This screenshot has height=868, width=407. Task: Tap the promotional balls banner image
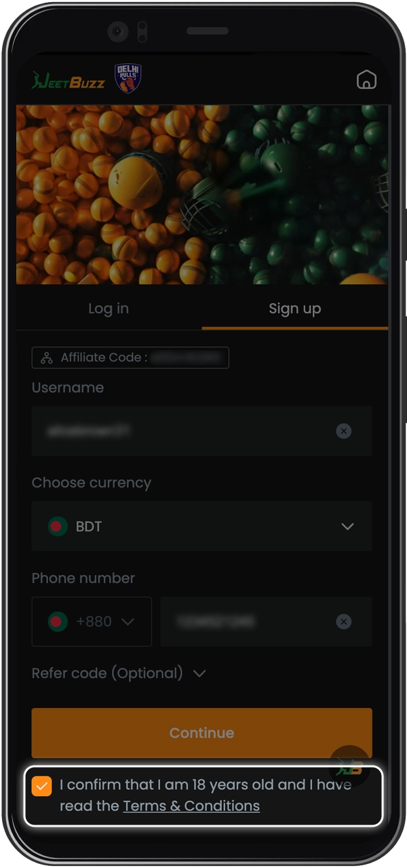point(202,194)
